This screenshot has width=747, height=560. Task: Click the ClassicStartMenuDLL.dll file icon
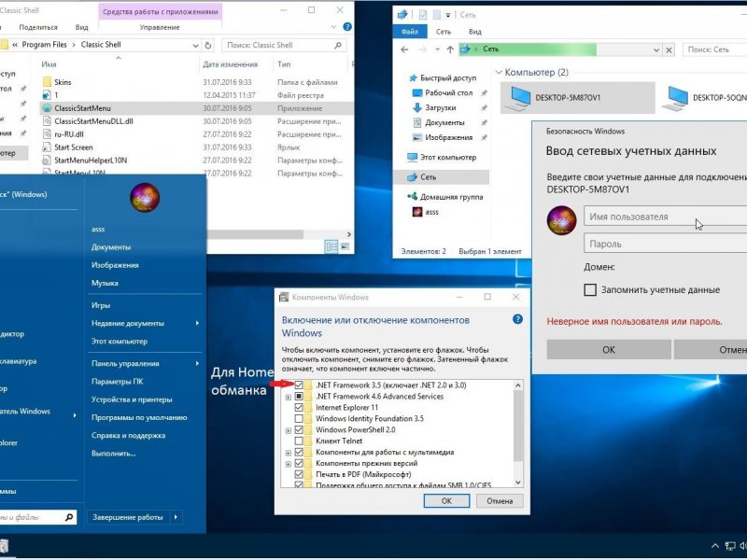47,121
